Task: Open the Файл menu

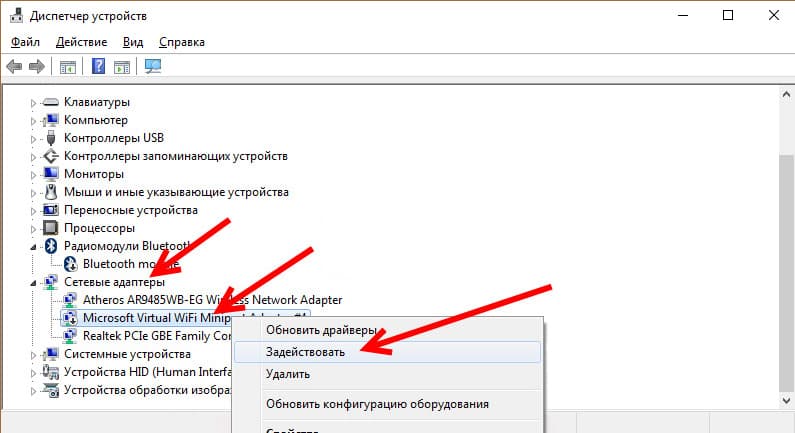Action: pos(25,42)
